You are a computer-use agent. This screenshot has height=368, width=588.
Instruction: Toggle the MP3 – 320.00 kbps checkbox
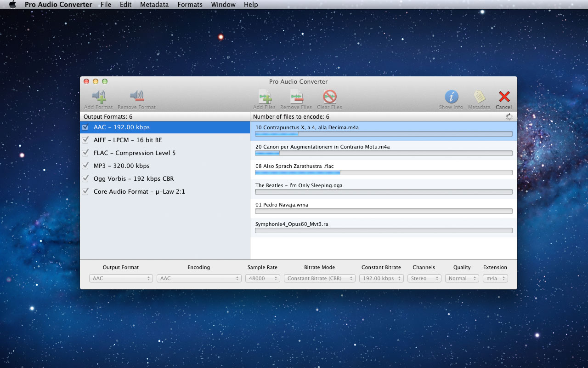click(x=85, y=166)
